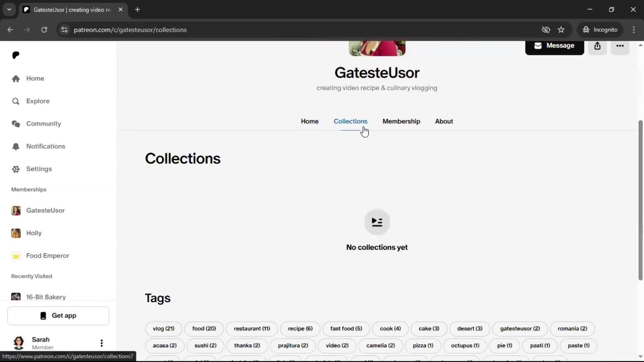Select the GatesteUsor browser tab
The height and width of the screenshot is (362, 644).
pyautogui.click(x=73, y=10)
